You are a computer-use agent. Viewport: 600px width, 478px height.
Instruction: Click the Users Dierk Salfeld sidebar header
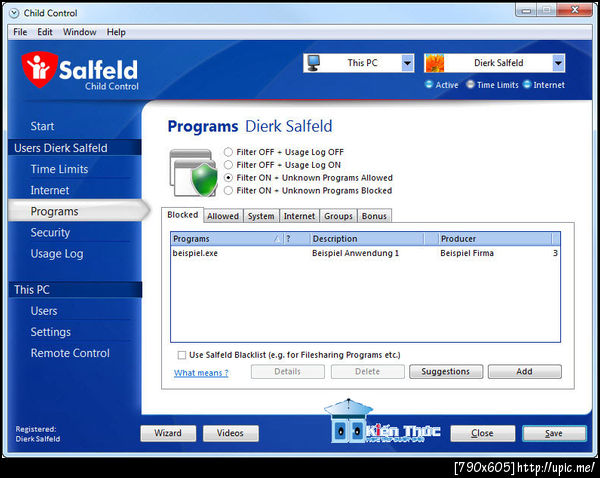tap(75, 148)
